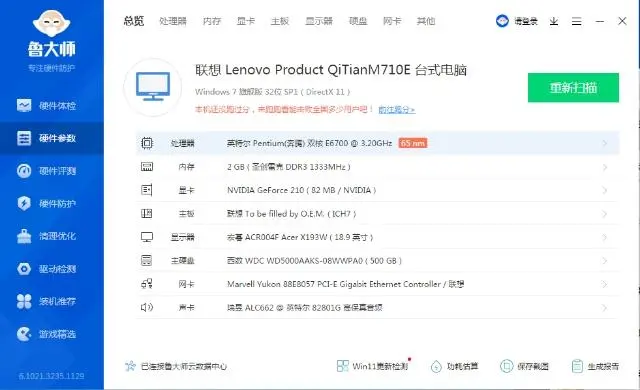This screenshot has height=390, width=640.
Task: Expand GeForce 210 row chevron
Action: 604,190
